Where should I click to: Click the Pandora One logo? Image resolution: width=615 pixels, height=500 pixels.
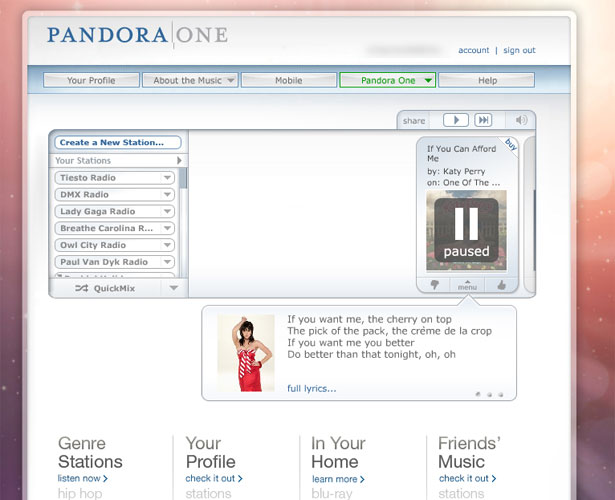tap(138, 35)
